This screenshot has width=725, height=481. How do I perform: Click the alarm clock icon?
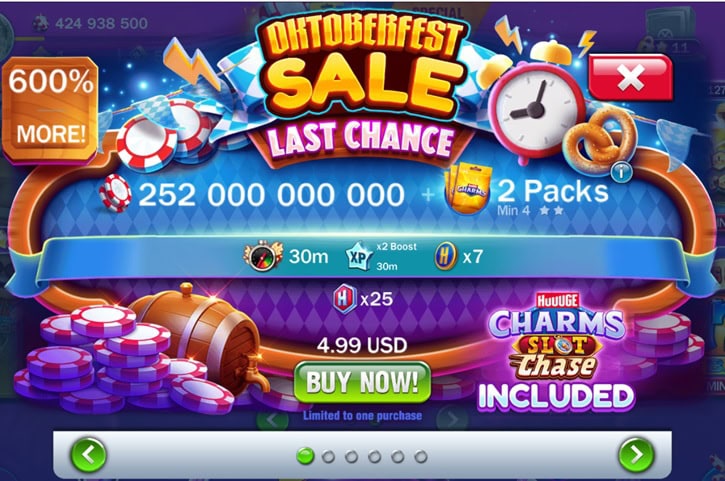click(536, 107)
